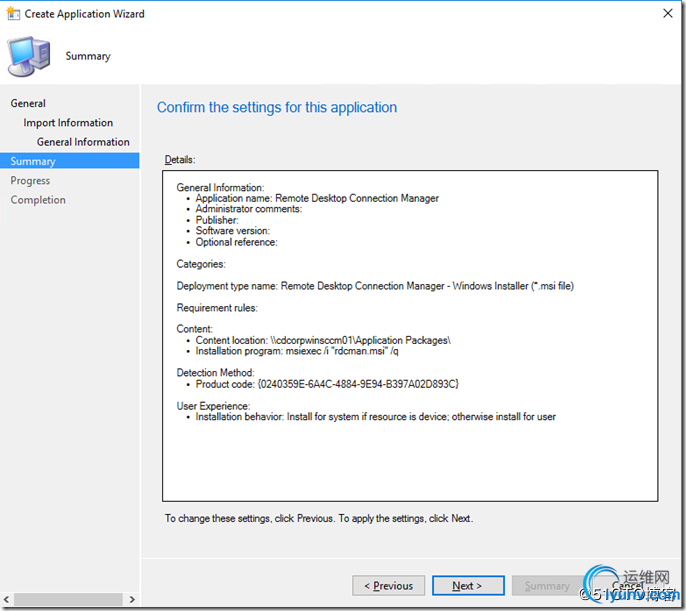The width and height of the screenshot is (686, 611).
Task: Select the highlighted Summary step
Action: coord(70,161)
